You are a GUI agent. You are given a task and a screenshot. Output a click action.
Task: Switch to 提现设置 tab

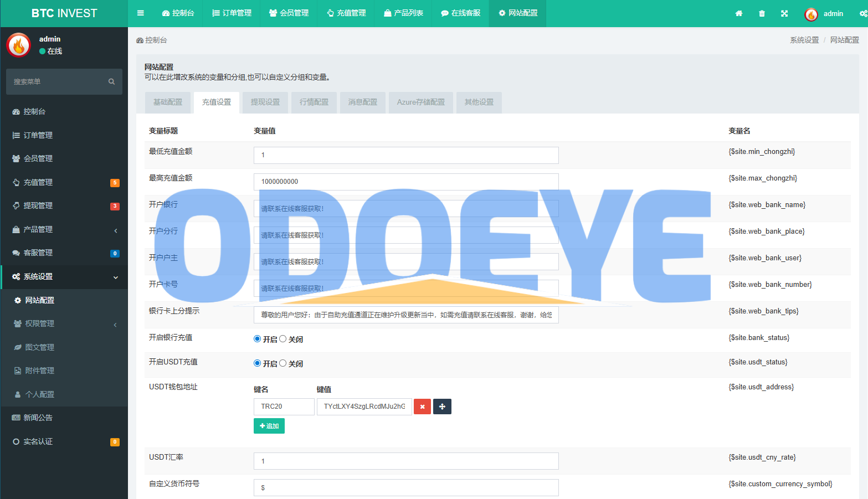click(x=265, y=102)
